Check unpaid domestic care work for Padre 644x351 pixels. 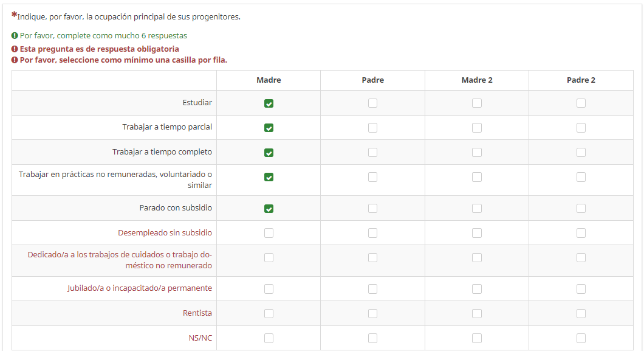tap(372, 258)
